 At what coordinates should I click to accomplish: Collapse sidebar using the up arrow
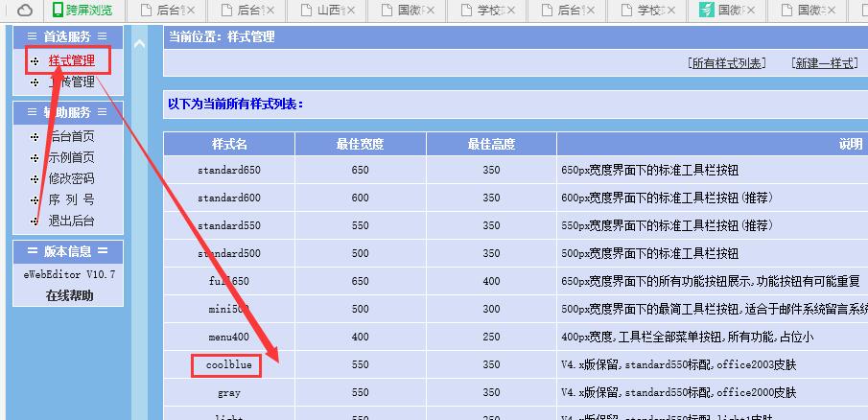tap(142, 43)
